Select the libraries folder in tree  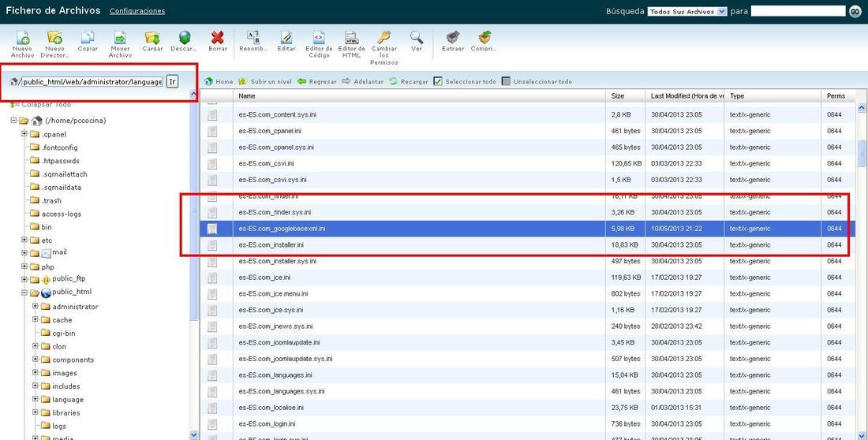pos(65,413)
